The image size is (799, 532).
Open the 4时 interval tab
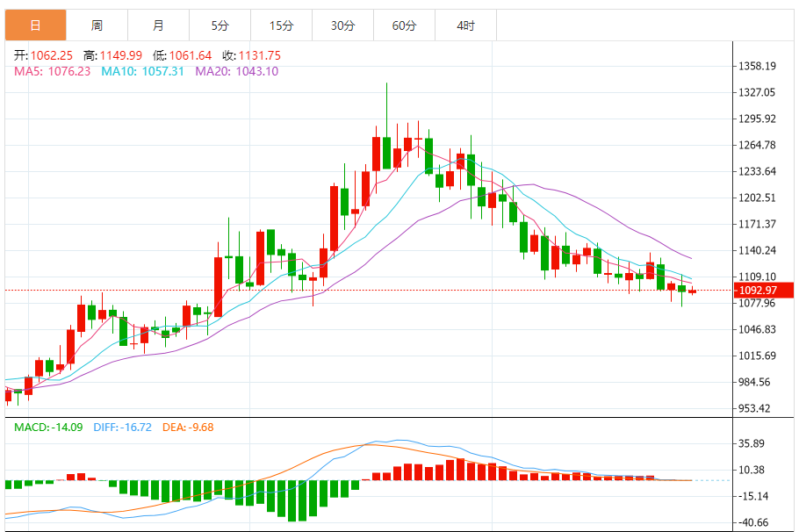point(465,25)
